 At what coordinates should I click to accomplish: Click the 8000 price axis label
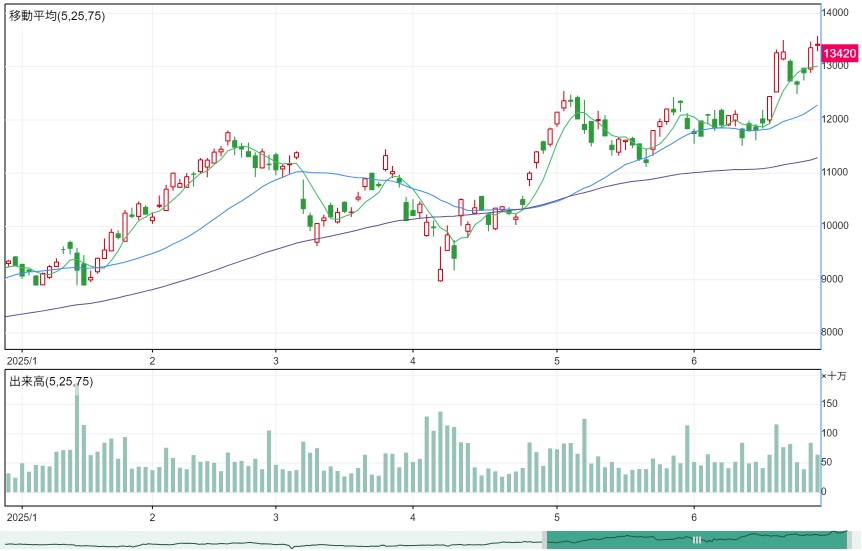[832, 332]
